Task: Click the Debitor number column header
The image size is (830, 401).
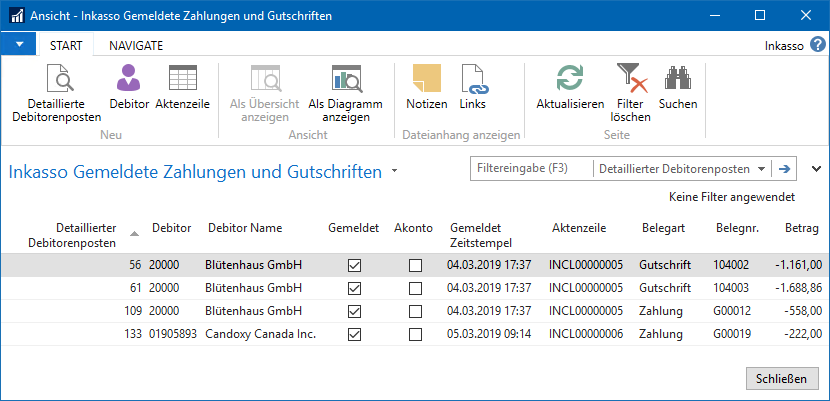Action: tap(172, 229)
